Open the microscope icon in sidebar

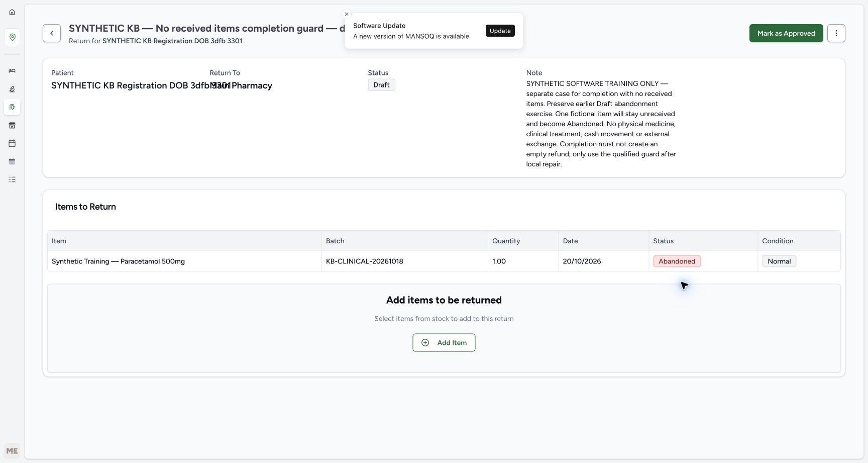12,89
